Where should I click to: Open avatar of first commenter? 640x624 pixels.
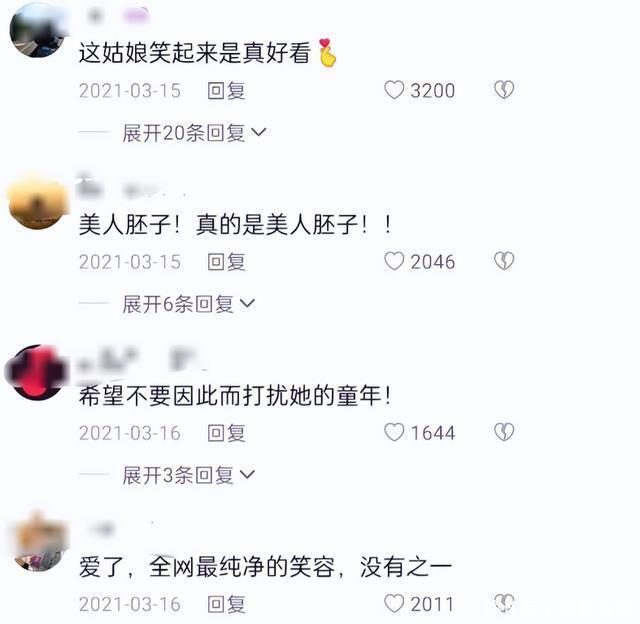[38, 31]
